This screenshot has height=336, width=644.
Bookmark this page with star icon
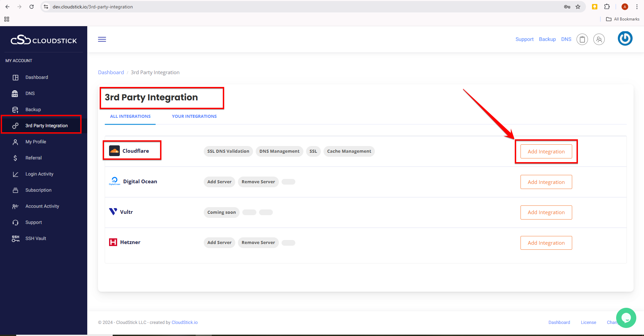(x=578, y=7)
